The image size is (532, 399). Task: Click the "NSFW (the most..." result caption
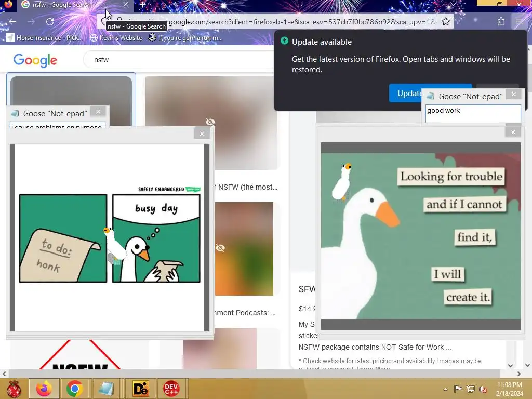coord(248,187)
